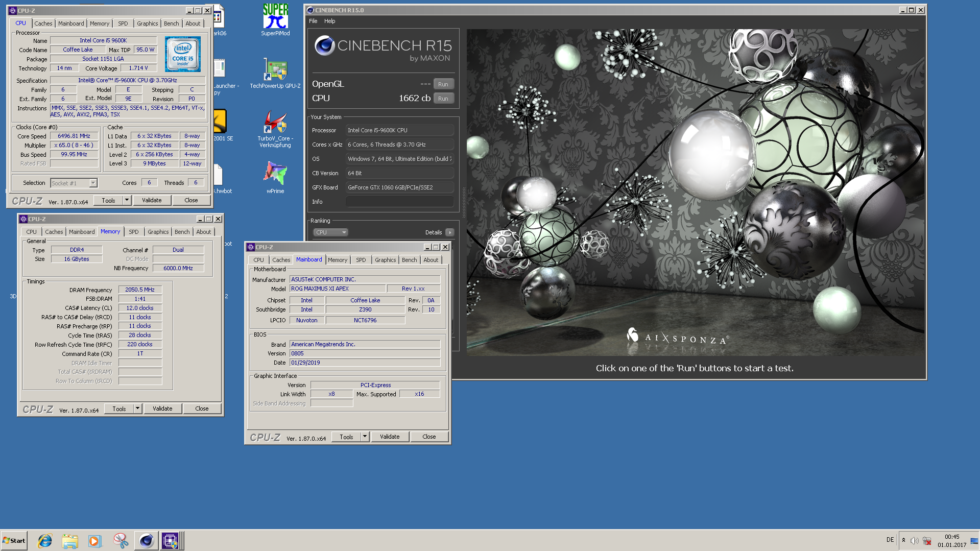This screenshot has height=551, width=980.
Task: Open CPU tab in Mainboard CPU-Z window
Action: point(259,260)
